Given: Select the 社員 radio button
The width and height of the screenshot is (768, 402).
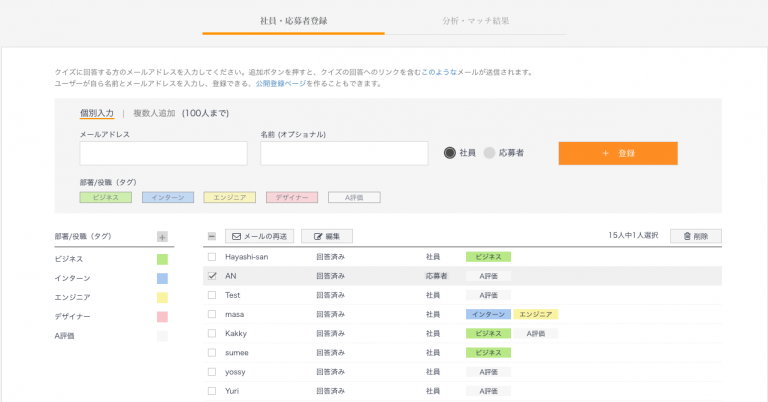Looking at the screenshot, I should pyautogui.click(x=450, y=153).
